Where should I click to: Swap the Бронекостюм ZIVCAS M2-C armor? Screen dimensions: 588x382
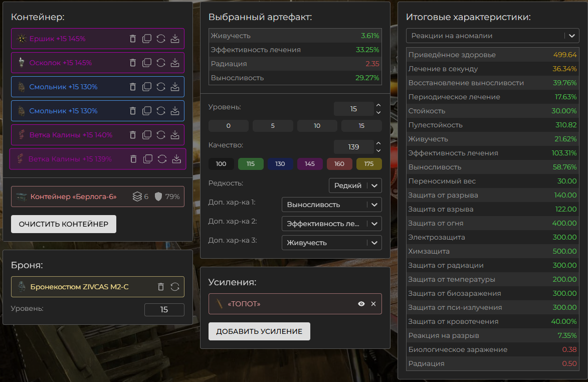(x=175, y=287)
